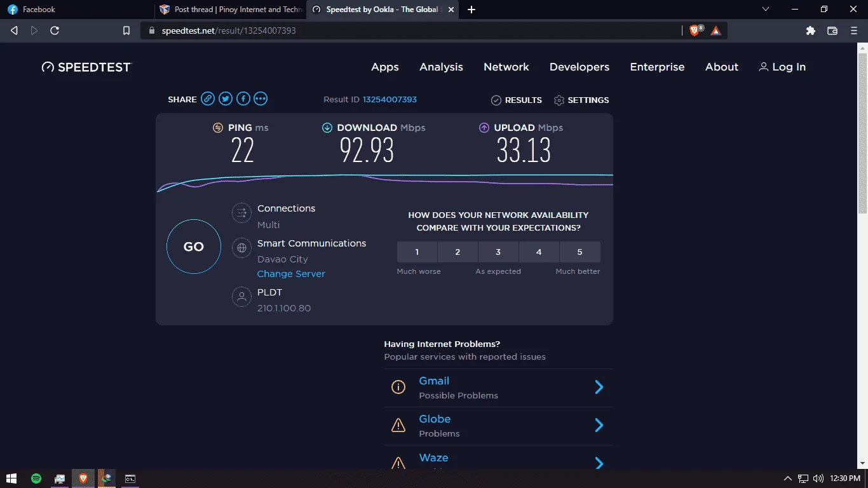Open the taskbar clock showing 12:30 PM

tap(845, 478)
